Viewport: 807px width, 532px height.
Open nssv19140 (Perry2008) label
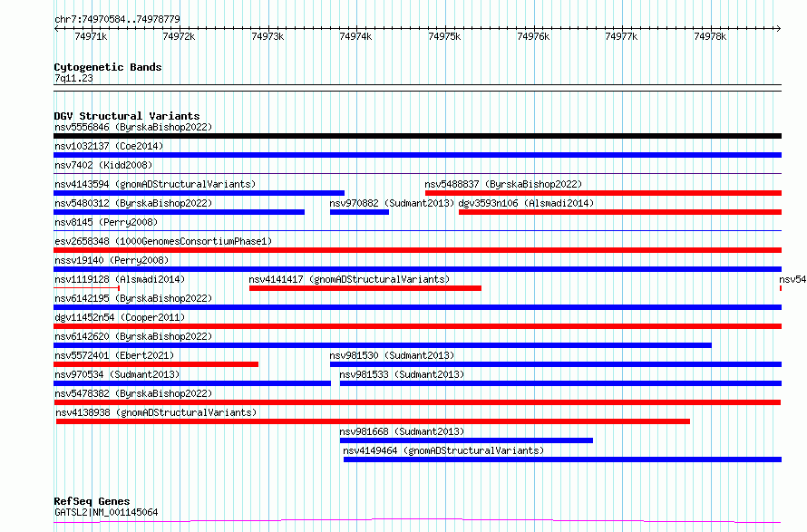click(112, 260)
